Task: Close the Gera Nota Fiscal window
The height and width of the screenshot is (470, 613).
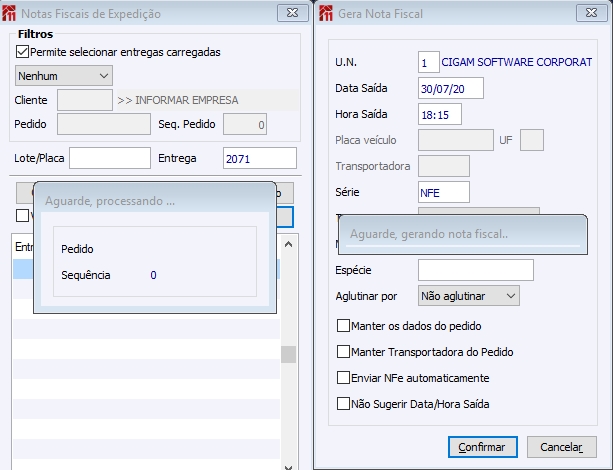Action: coord(591,13)
